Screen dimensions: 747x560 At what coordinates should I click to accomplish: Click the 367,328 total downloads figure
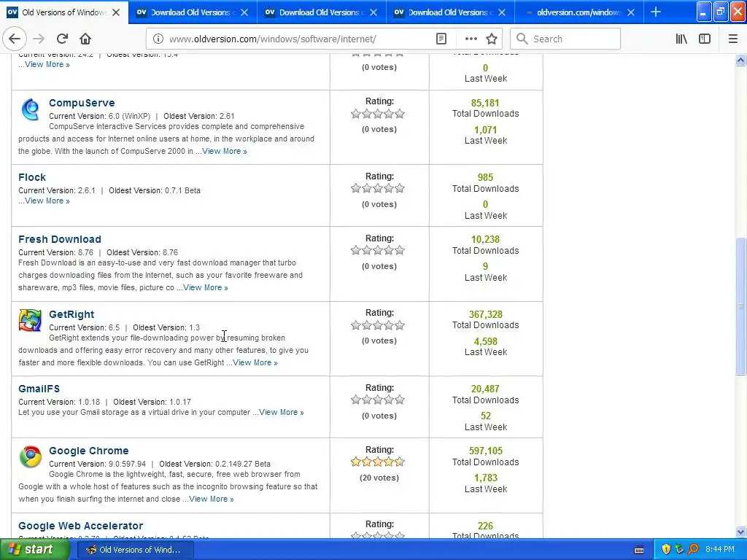click(x=485, y=314)
